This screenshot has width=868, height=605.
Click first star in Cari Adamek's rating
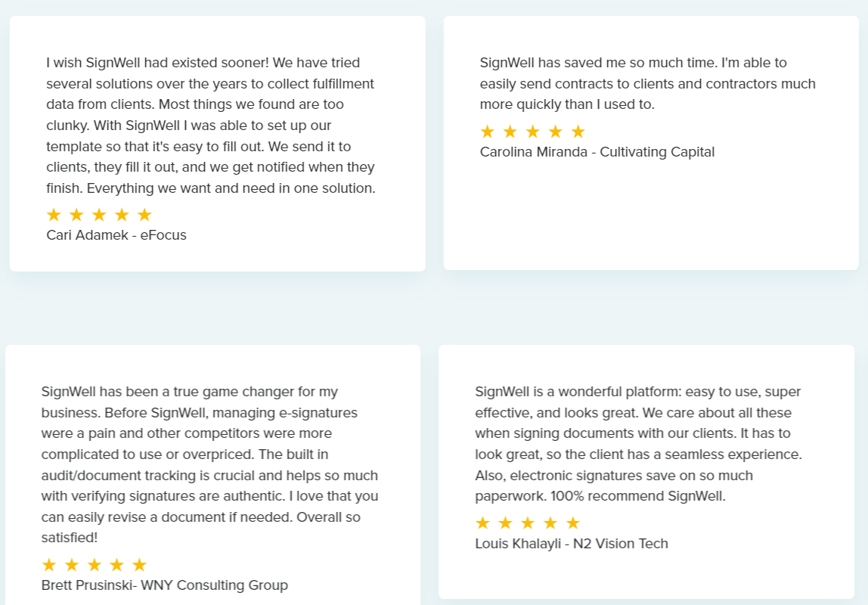click(54, 215)
